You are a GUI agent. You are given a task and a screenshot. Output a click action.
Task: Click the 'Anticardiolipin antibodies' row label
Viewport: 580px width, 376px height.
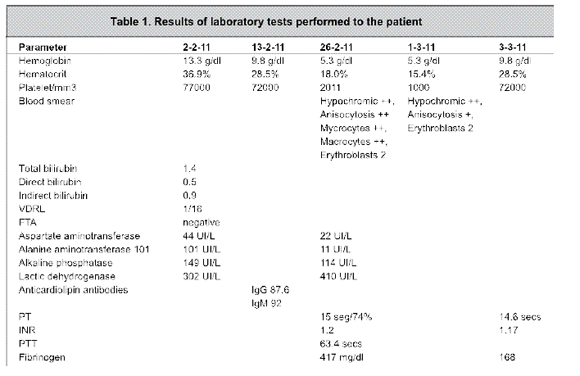tap(73, 290)
